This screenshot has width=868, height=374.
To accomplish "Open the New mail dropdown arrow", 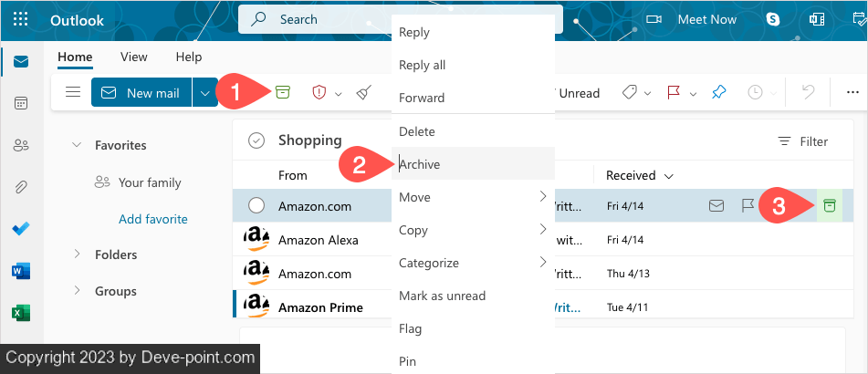I will [205, 92].
